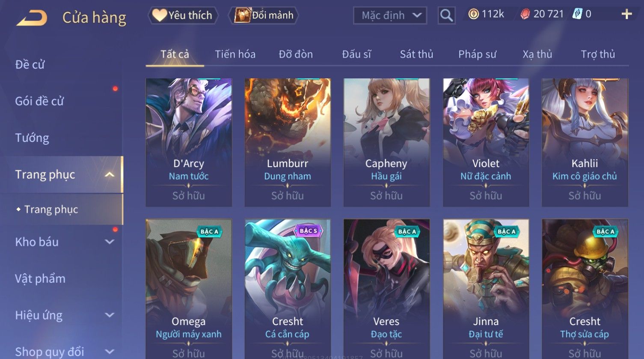
Task: Open Yêu thích favorites heart button
Action: pos(183,15)
